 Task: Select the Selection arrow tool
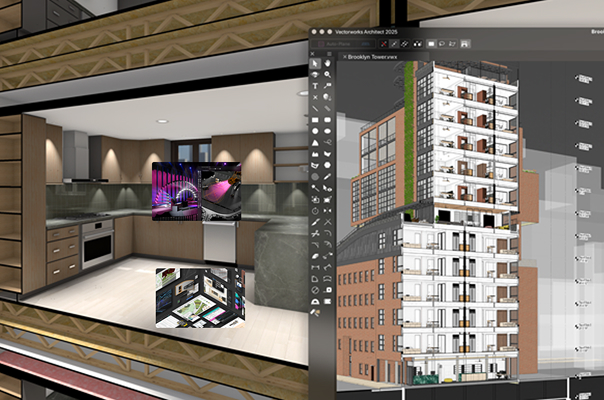pos(315,63)
